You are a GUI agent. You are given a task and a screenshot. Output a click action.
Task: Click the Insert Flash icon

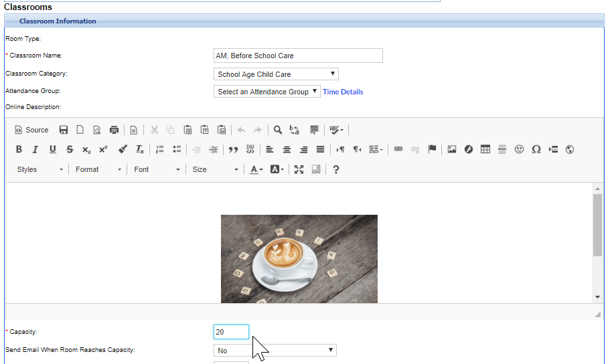[469, 149]
